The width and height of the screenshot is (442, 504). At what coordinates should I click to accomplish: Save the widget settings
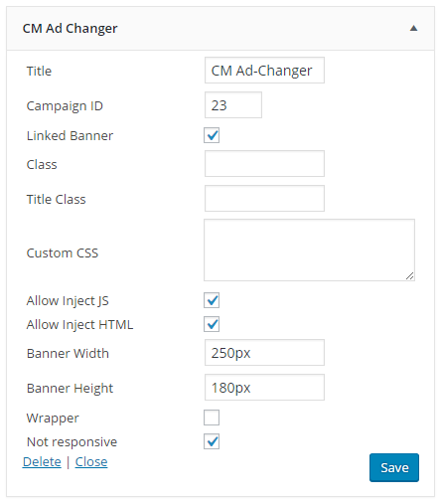394,468
